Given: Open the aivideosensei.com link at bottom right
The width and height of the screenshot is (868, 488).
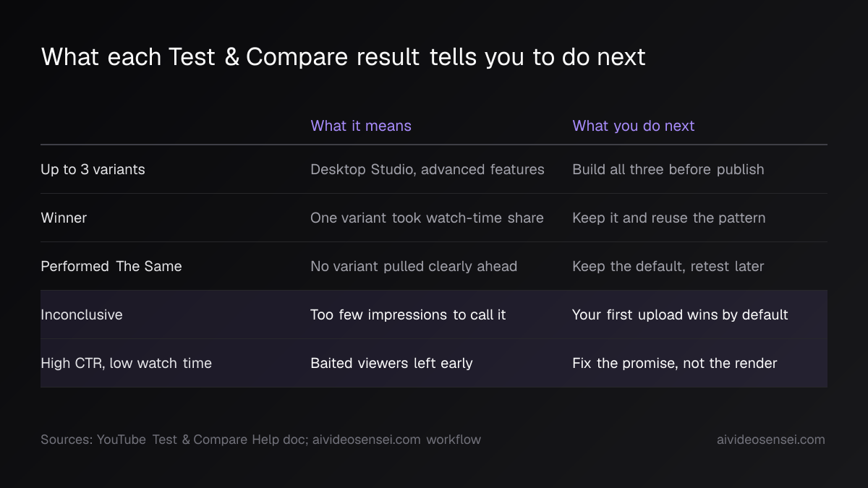Looking at the screenshot, I should 770,440.
